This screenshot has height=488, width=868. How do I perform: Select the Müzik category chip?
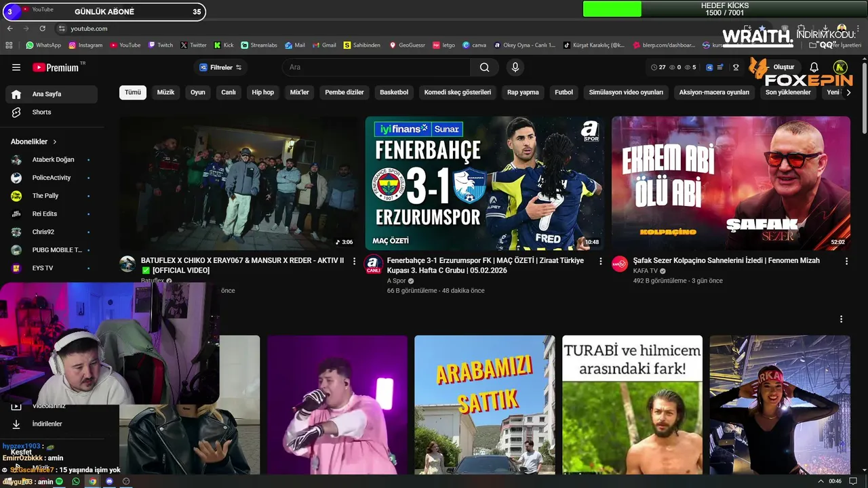(x=165, y=92)
